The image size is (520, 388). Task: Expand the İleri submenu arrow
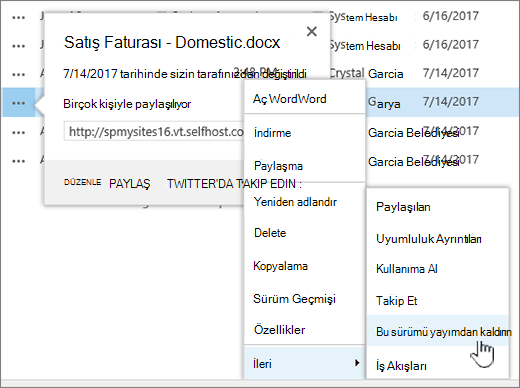(x=357, y=363)
